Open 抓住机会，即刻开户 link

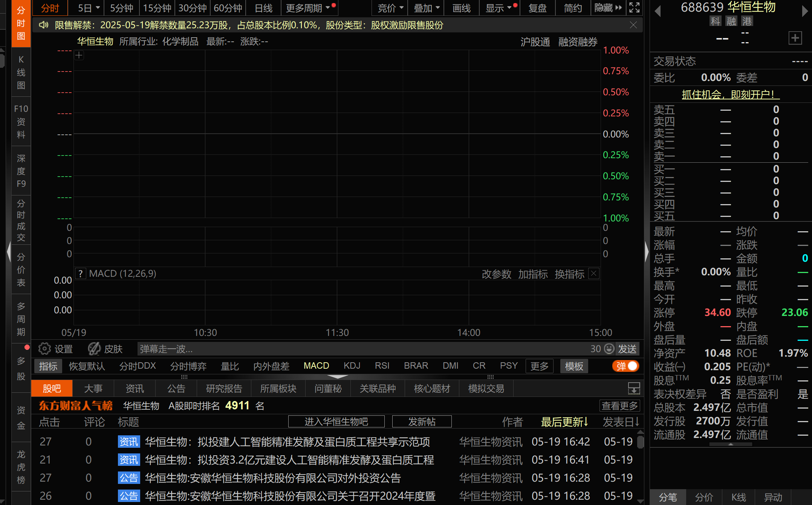(x=730, y=94)
